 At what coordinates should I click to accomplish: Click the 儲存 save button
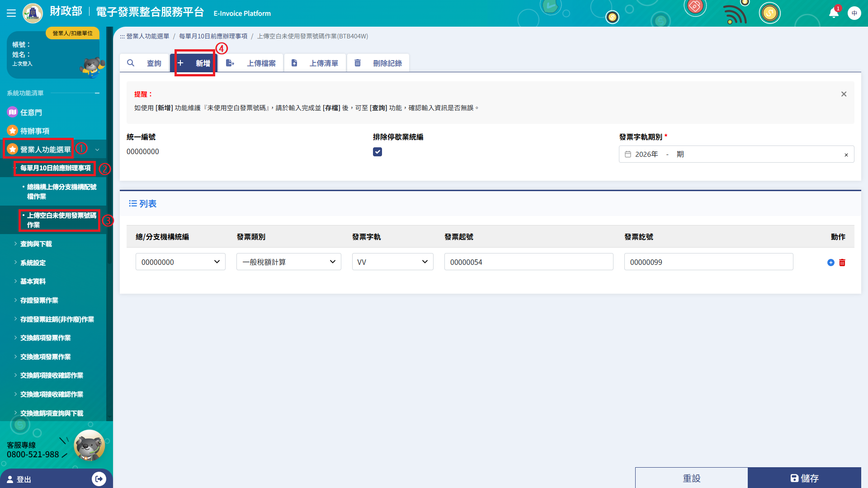tap(804, 478)
